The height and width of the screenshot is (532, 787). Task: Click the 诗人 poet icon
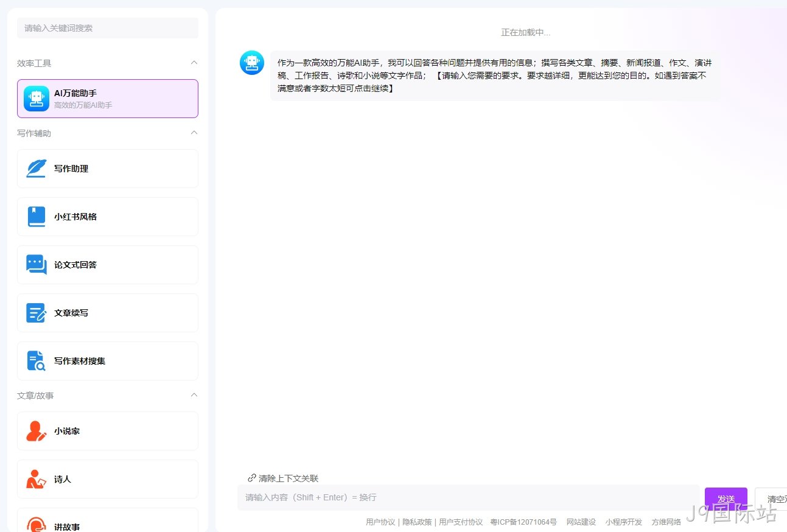tap(37, 479)
